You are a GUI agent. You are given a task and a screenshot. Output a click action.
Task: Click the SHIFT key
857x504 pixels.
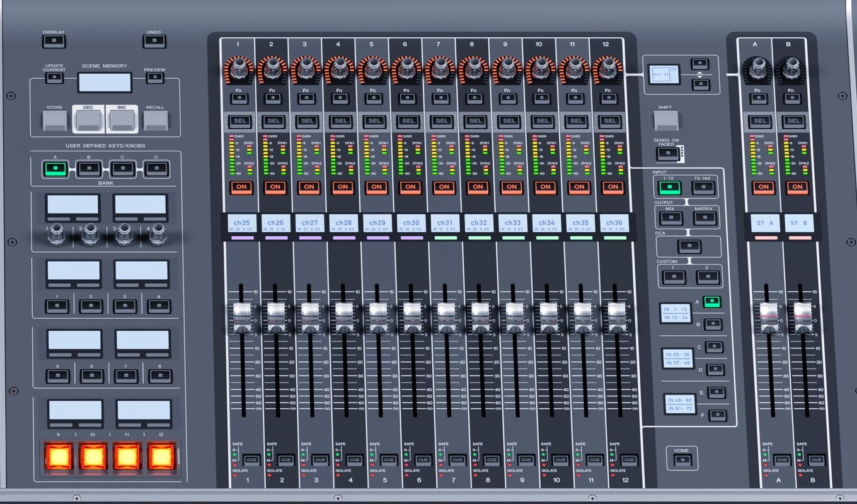(x=665, y=120)
